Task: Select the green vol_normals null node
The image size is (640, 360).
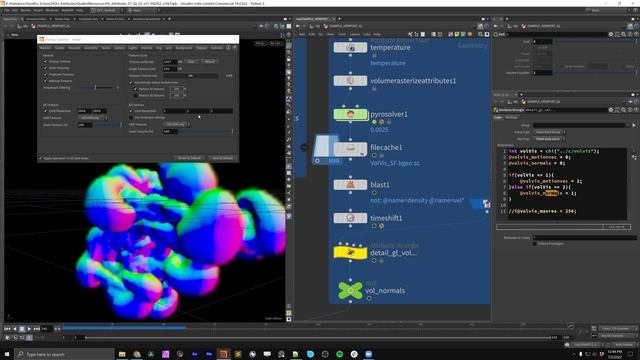Action: click(x=350, y=290)
